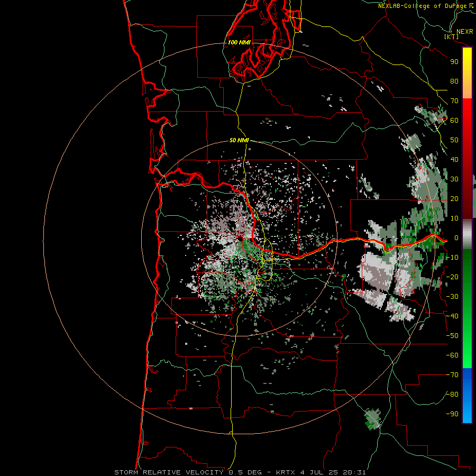
Task: Click the positive 70 value on the velocity scale
Action: click(x=454, y=101)
